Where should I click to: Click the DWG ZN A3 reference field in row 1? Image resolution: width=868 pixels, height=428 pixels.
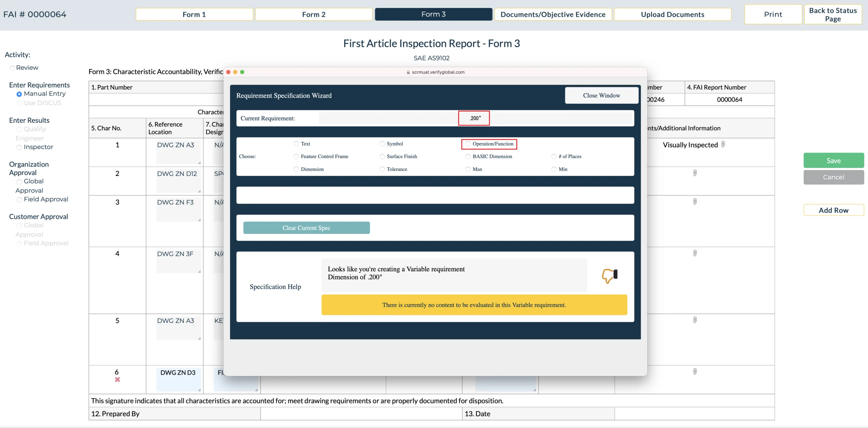(179, 152)
